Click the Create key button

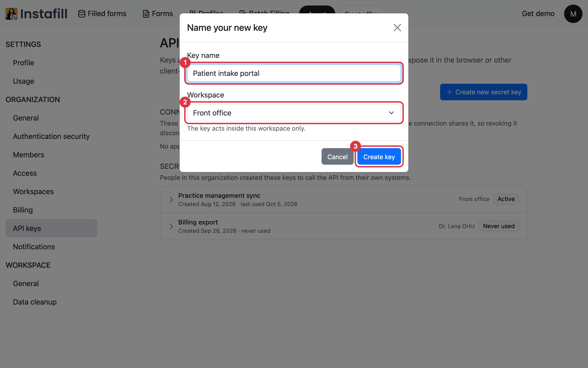[x=379, y=157]
